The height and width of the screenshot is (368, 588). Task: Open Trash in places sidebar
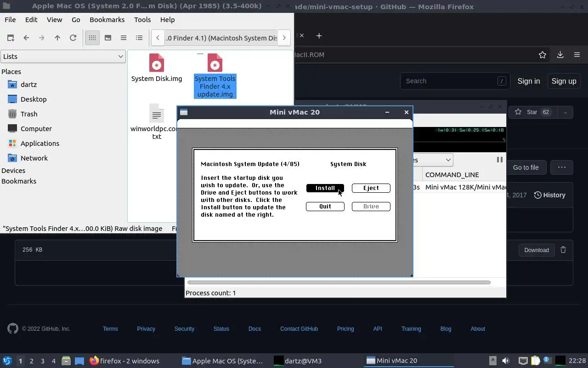coord(28,114)
